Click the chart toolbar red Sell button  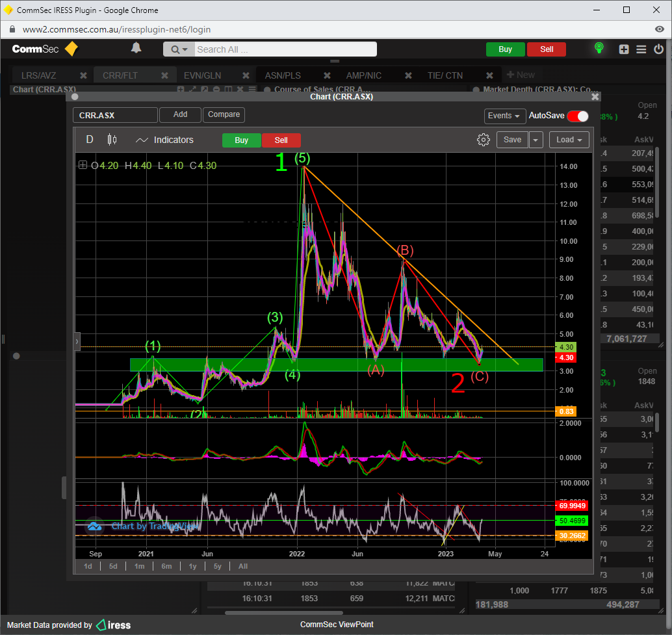[281, 140]
